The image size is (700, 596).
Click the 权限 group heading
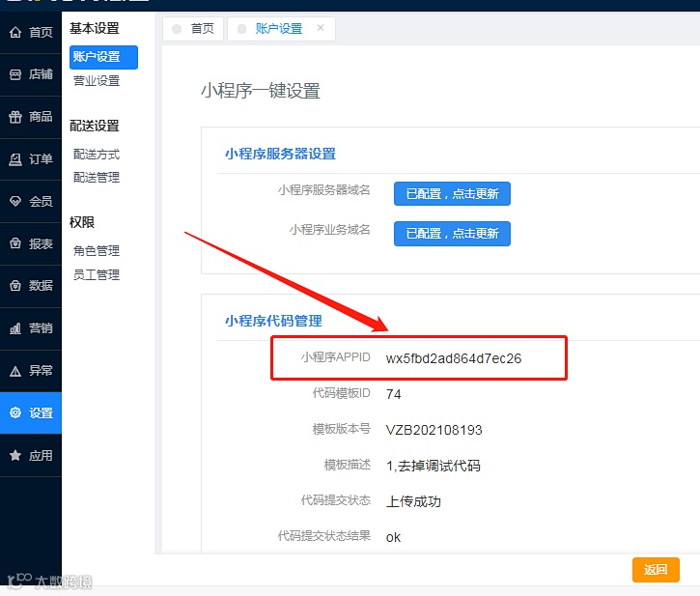coord(82,222)
